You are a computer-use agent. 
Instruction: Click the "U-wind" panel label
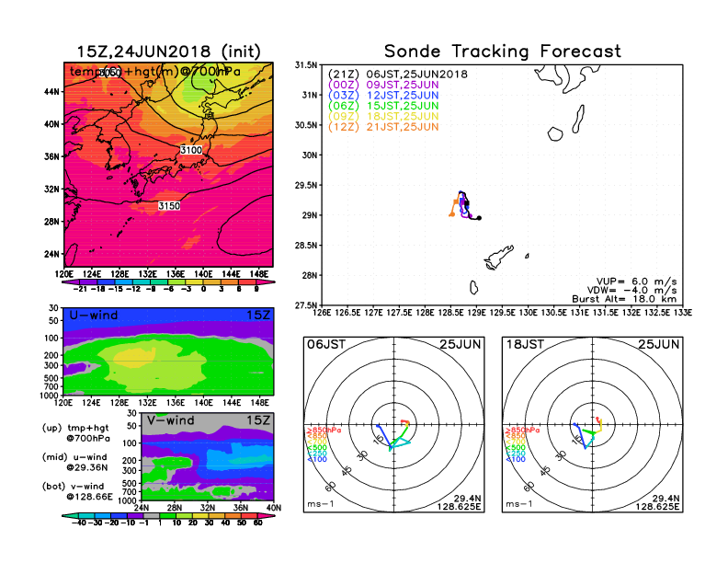pos(94,316)
